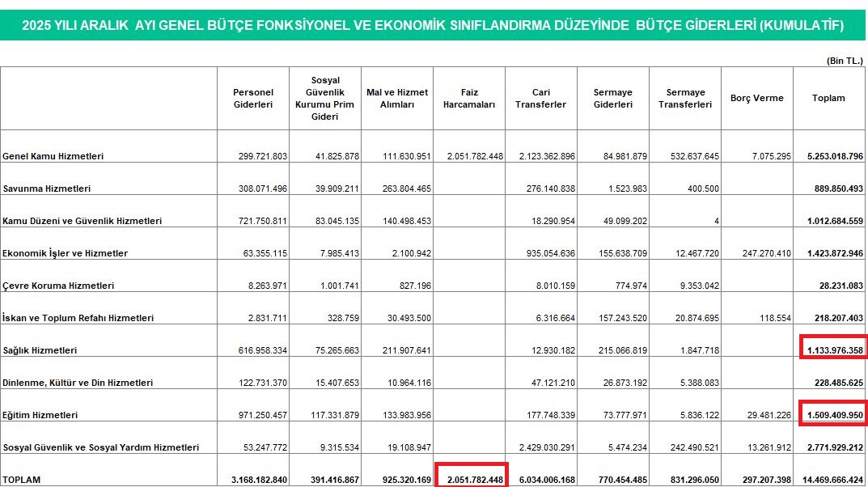
Task: Click cell value 297.207.398
Action: coord(767,480)
